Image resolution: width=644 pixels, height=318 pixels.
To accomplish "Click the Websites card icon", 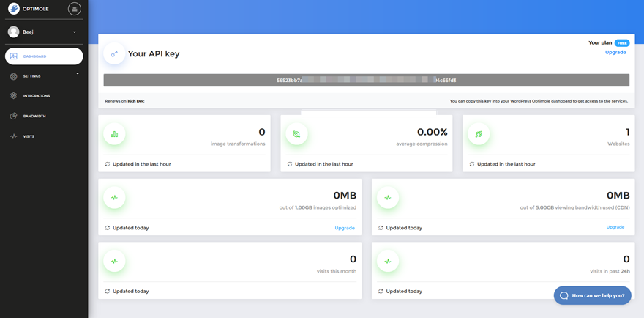I will [479, 133].
